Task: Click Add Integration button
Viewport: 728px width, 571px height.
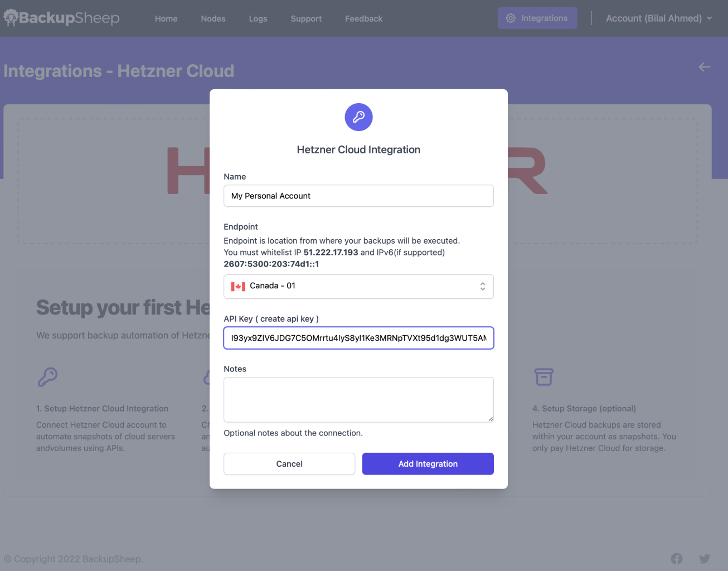Action: pyautogui.click(x=428, y=464)
